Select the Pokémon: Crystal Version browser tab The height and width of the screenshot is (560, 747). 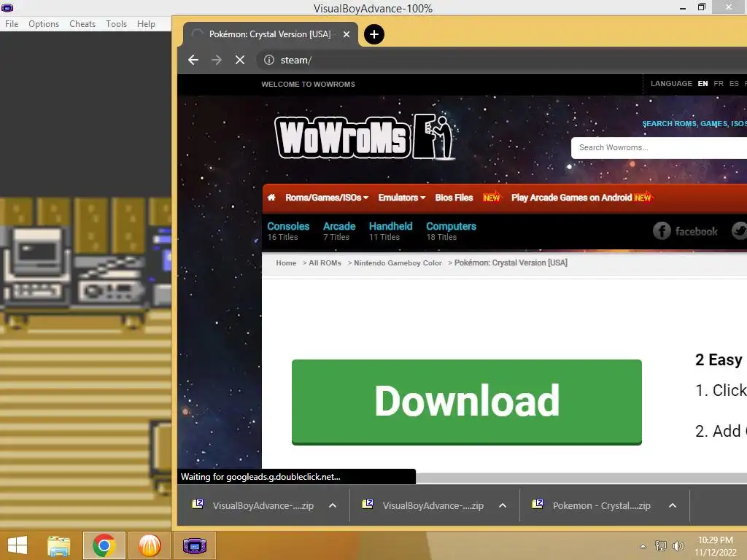pos(270,34)
